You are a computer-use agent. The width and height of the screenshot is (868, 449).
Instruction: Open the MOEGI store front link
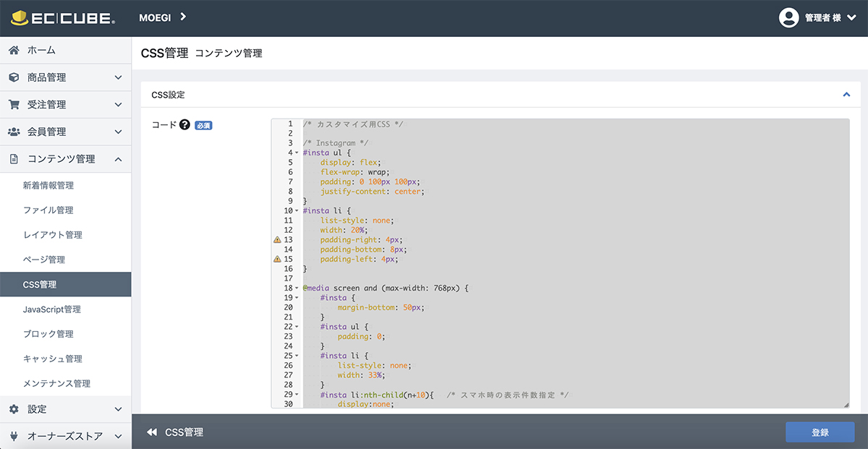click(x=156, y=17)
